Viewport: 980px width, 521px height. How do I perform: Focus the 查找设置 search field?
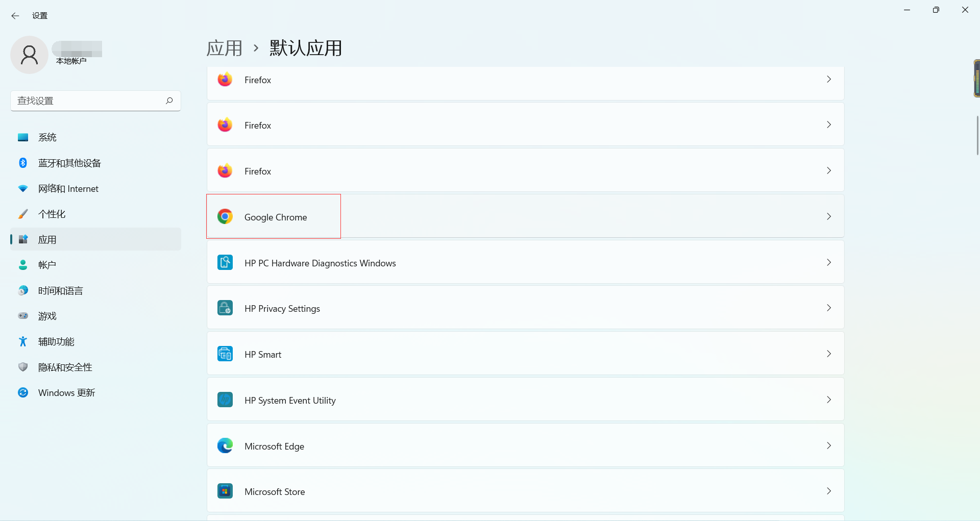click(95, 101)
